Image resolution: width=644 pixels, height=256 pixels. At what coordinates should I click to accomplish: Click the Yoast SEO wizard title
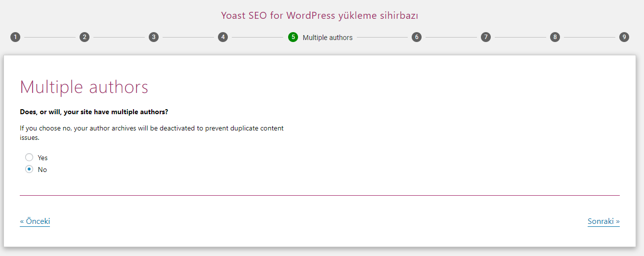click(320, 16)
